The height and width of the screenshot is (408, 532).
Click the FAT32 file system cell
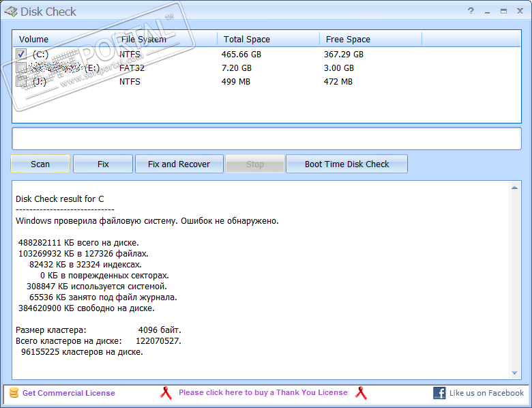tap(132, 68)
